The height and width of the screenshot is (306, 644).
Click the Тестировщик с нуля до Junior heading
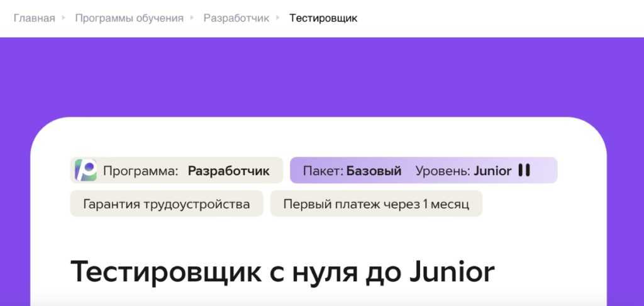click(282, 271)
